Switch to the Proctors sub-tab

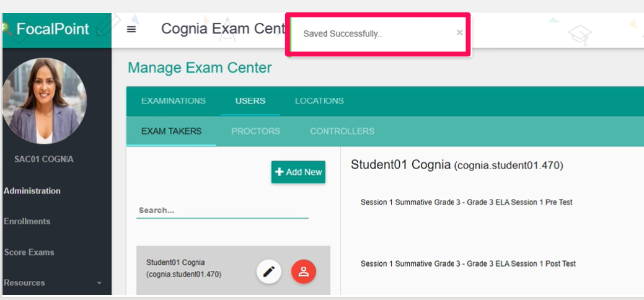point(255,131)
